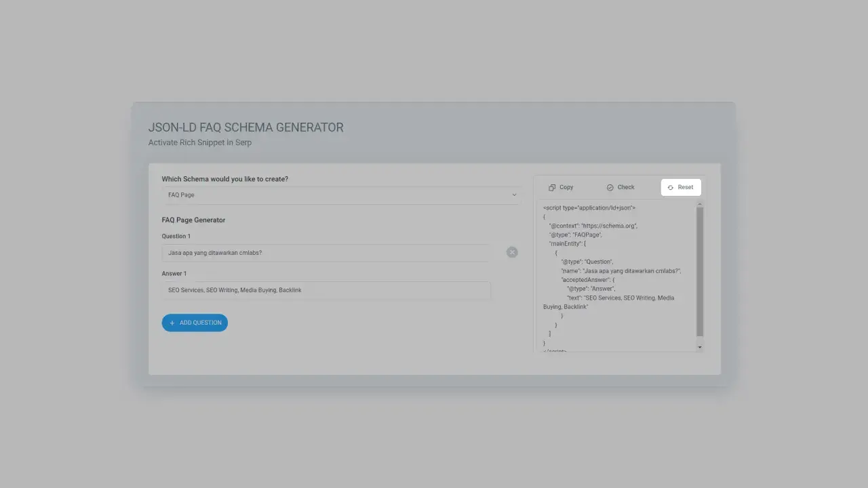Click the chevron on the FAQ Page selector
The width and height of the screenshot is (868, 488).
point(514,195)
